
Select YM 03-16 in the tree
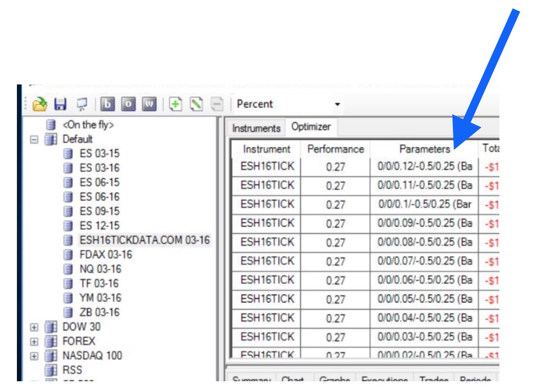click(x=100, y=298)
